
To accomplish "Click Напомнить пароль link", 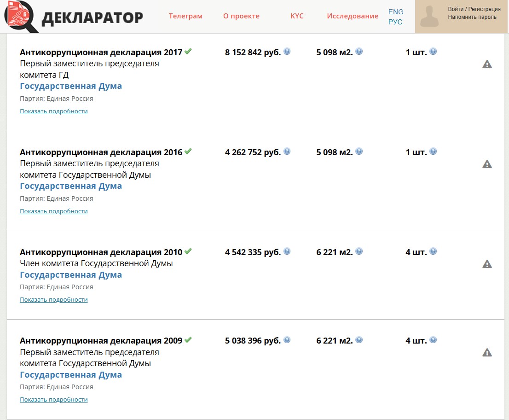I will [x=472, y=17].
